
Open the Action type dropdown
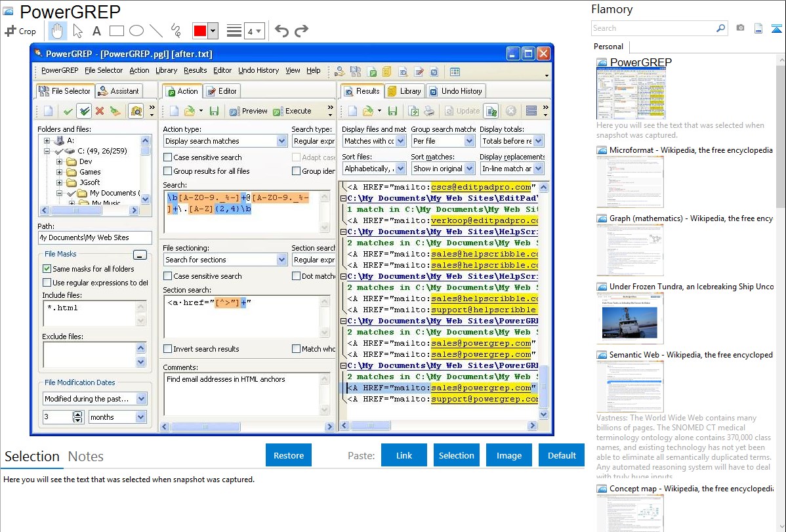tap(281, 141)
